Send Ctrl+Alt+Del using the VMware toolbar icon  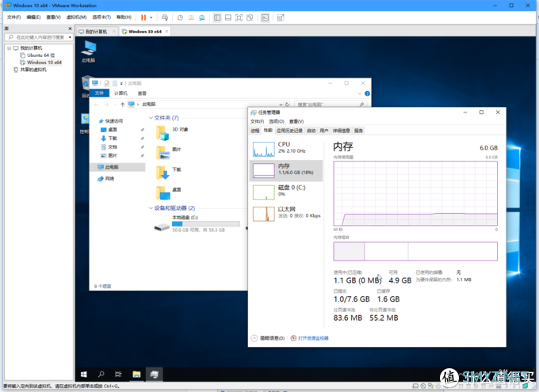click(165, 17)
